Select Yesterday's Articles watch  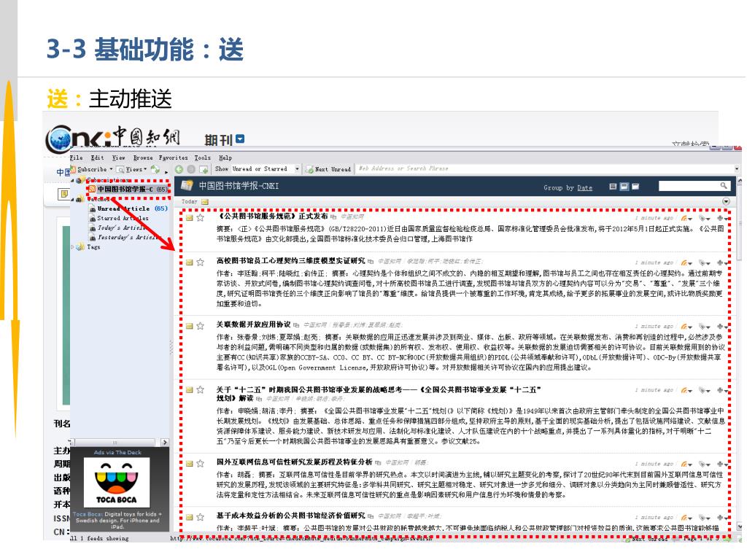[x=125, y=237]
